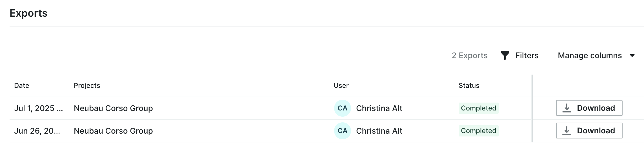Sort by the Projects column header
This screenshot has width=644, height=152.
coord(87,86)
